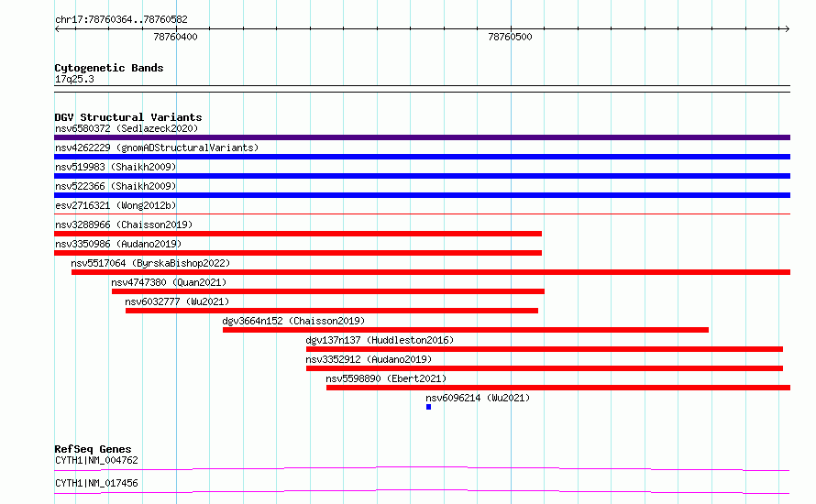The width and height of the screenshot is (816, 504).
Task: Click the left arrow of the ruler
Action: point(57,28)
